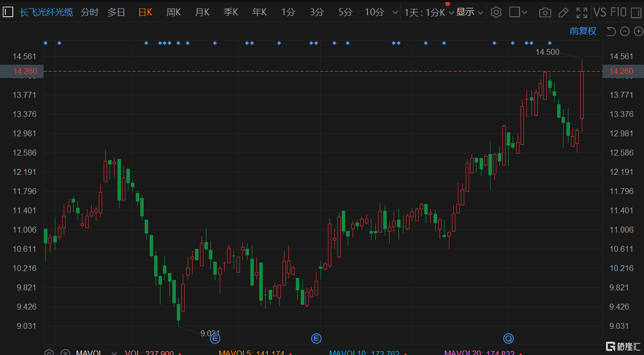The width and height of the screenshot is (644, 355).
Task: Select the 年K yearly tab
Action: [x=260, y=12]
